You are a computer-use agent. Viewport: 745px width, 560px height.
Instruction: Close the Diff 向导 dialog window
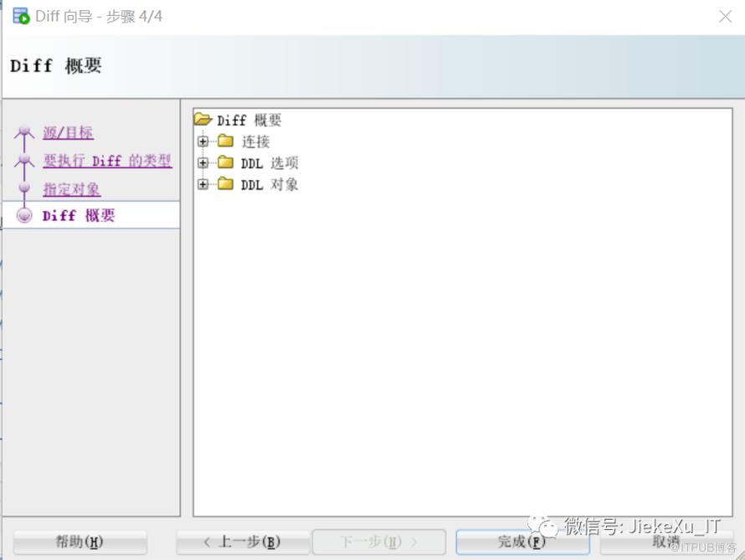tap(725, 17)
